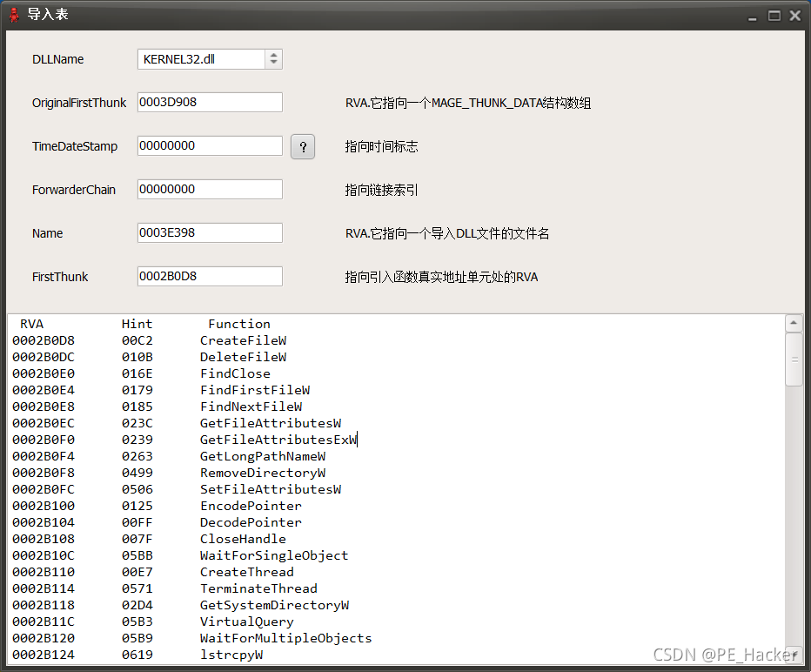Select the CreateThread entry
811x672 pixels.
point(247,572)
